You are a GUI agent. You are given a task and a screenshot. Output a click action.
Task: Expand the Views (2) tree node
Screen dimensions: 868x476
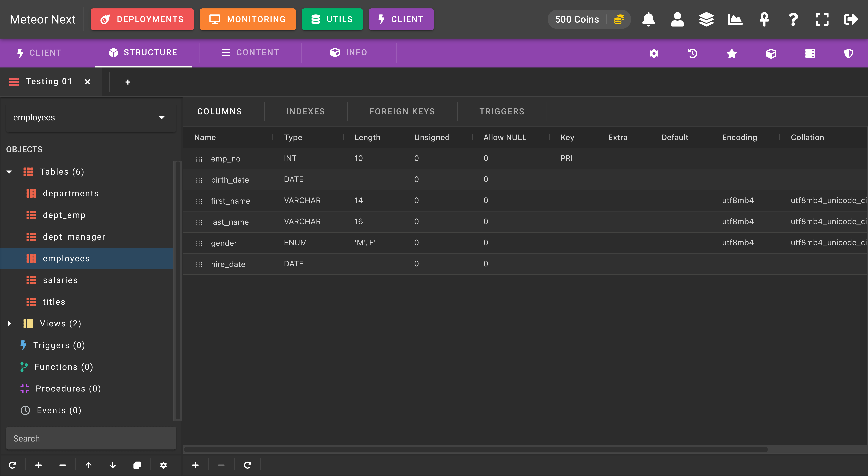click(9, 323)
